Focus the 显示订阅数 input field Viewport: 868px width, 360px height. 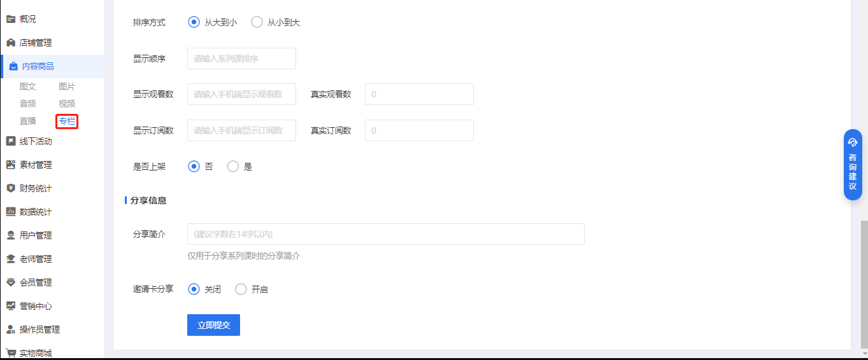tap(241, 130)
